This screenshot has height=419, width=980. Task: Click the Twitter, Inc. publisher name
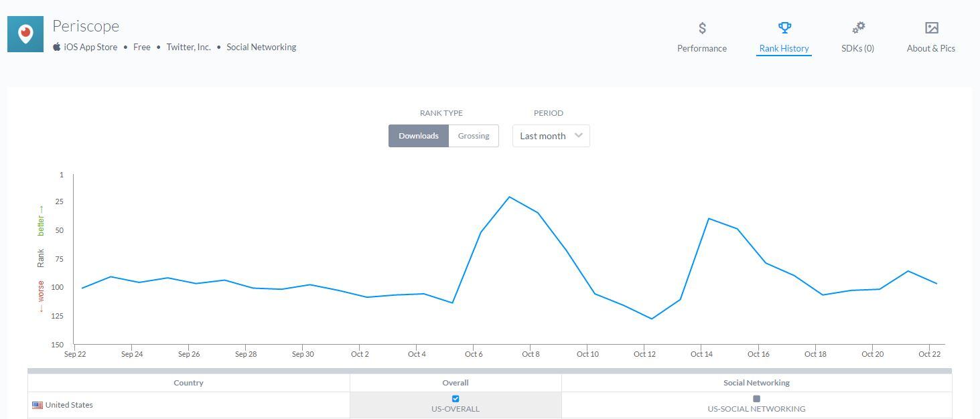[189, 47]
